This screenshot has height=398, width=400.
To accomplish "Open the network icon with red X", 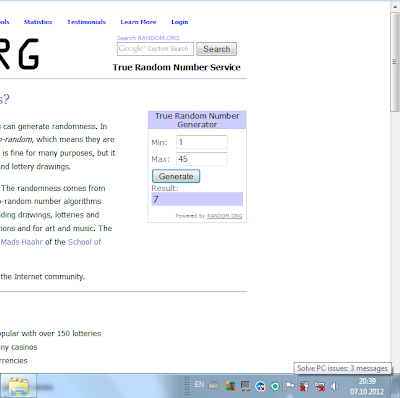I will pyautogui.click(x=320, y=386).
